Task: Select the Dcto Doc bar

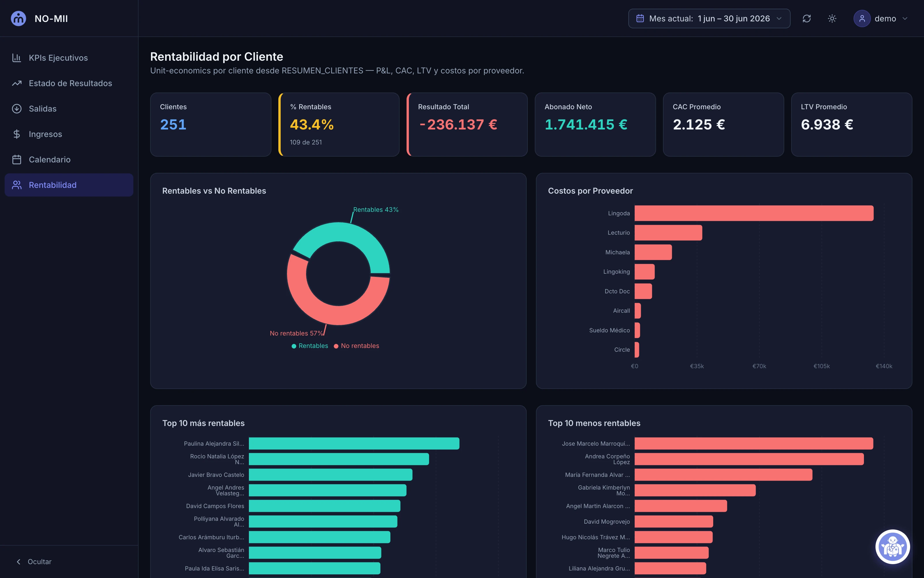Action: [643, 291]
